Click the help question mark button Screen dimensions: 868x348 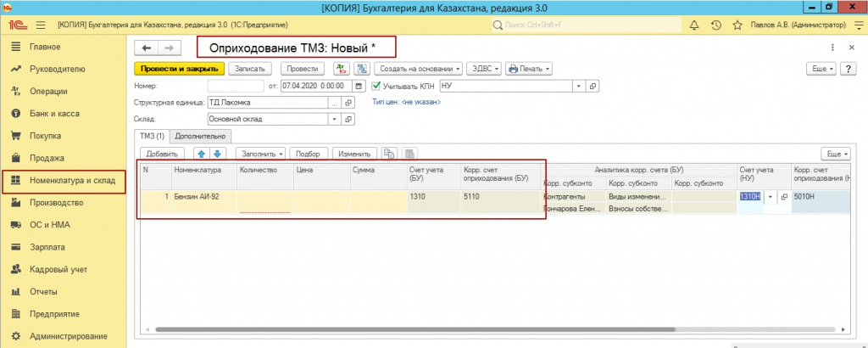pyautogui.click(x=849, y=69)
